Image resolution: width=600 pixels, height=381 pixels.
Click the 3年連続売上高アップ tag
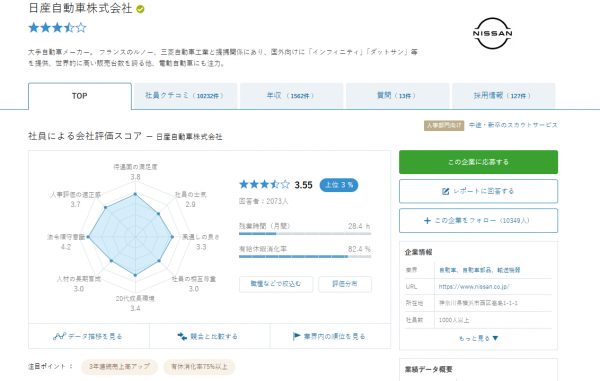pyautogui.click(x=119, y=366)
